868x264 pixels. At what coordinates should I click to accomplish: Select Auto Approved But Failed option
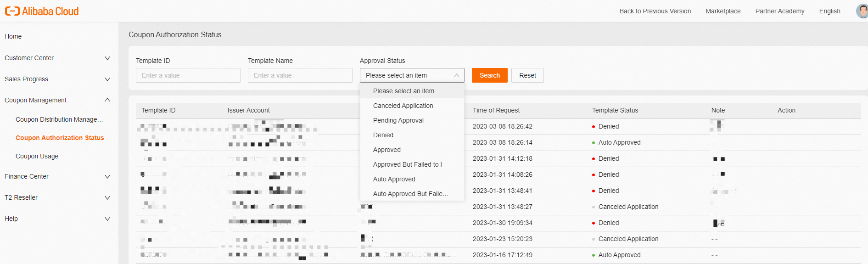(412, 194)
